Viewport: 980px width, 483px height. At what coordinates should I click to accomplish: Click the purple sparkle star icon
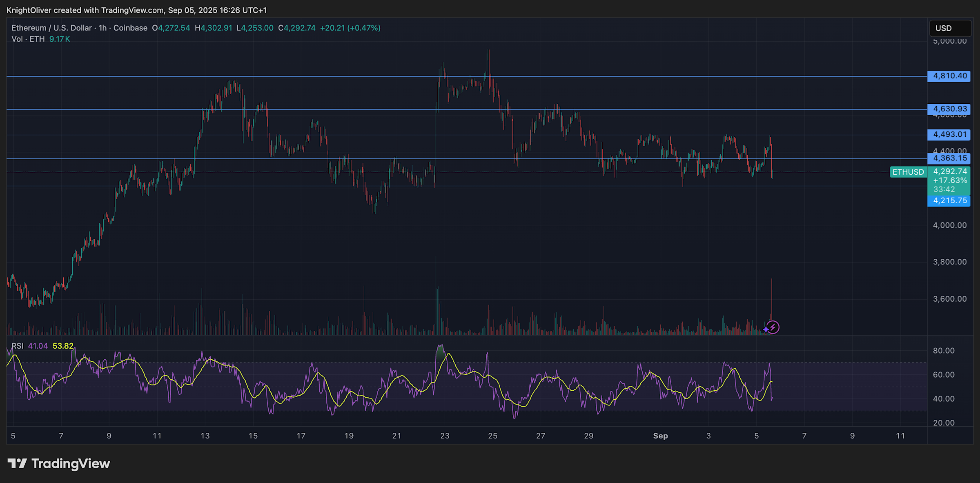pos(766,329)
